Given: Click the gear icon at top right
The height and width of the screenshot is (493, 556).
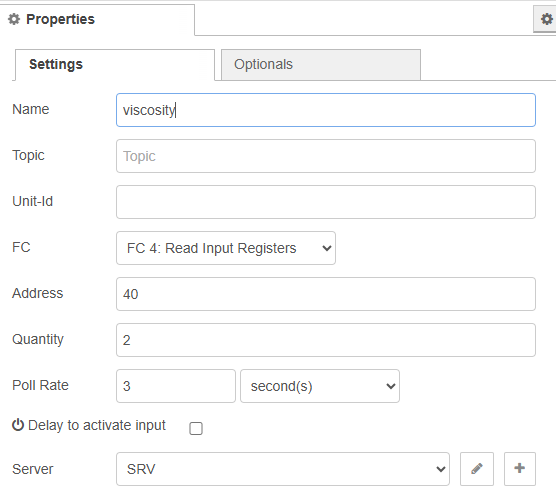Looking at the screenshot, I should [x=545, y=19].
